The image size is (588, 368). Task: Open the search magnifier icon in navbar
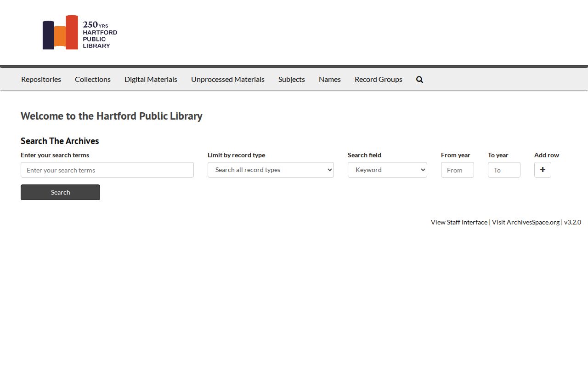[x=419, y=80]
